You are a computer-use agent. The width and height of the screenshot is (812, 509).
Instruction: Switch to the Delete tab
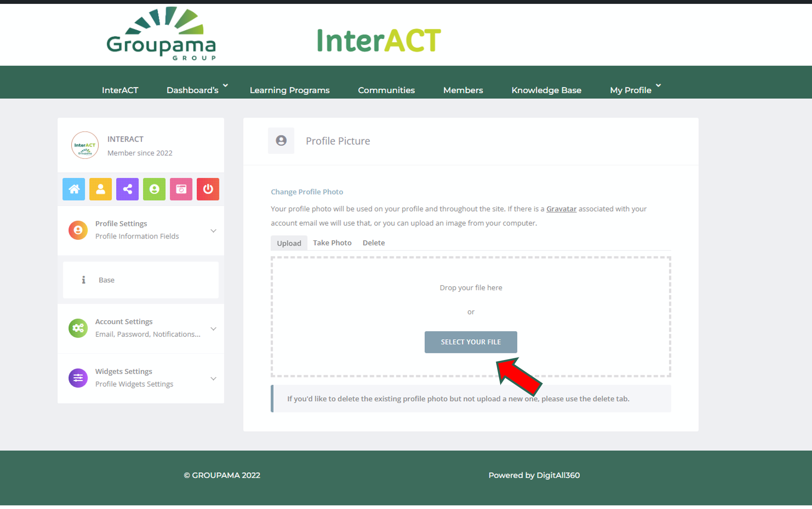click(x=373, y=242)
